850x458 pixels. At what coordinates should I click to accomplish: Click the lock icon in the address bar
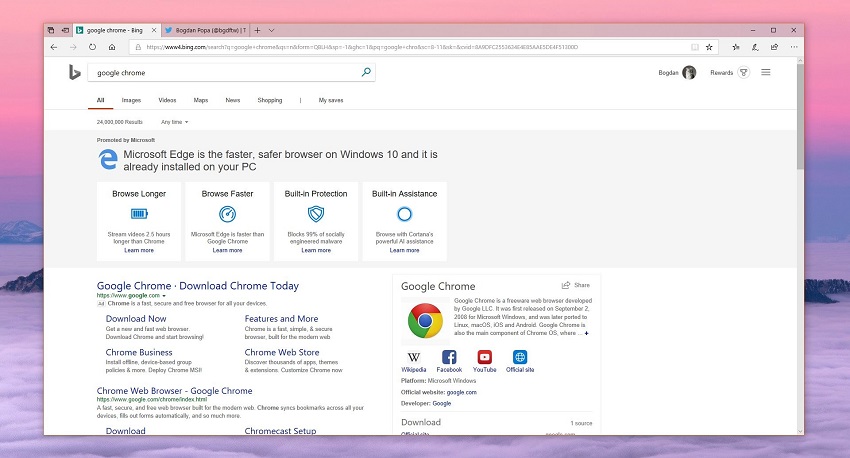tap(138, 47)
